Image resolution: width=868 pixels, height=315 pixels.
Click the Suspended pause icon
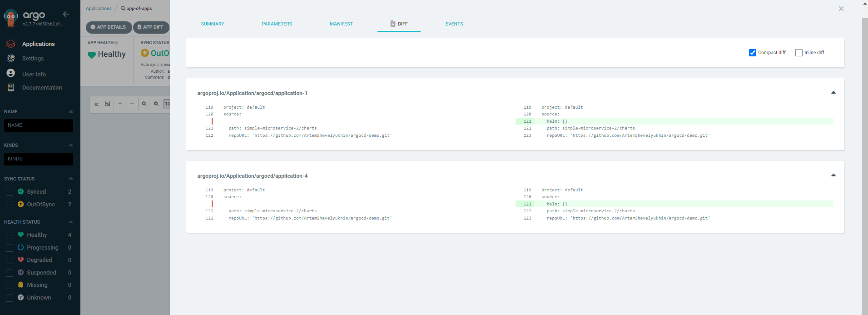pos(20,273)
